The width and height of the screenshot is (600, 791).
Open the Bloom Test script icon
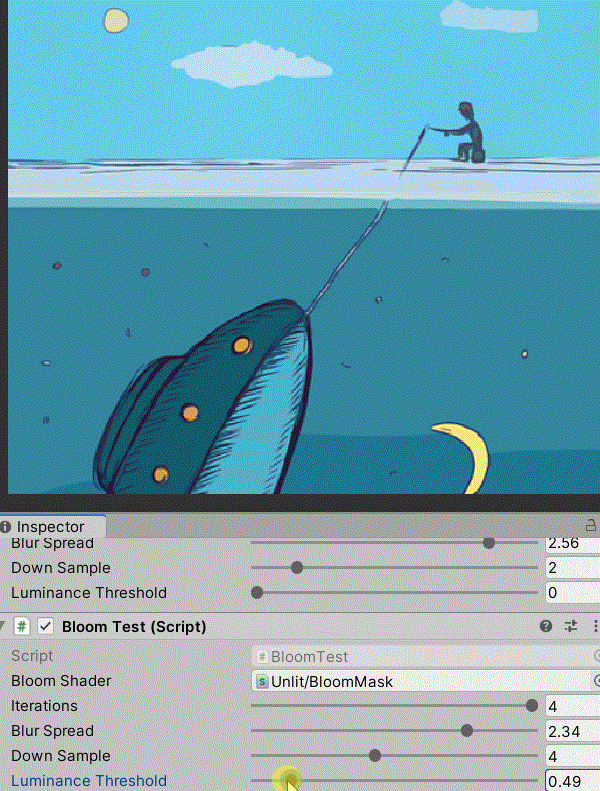(x=21, y=627)
